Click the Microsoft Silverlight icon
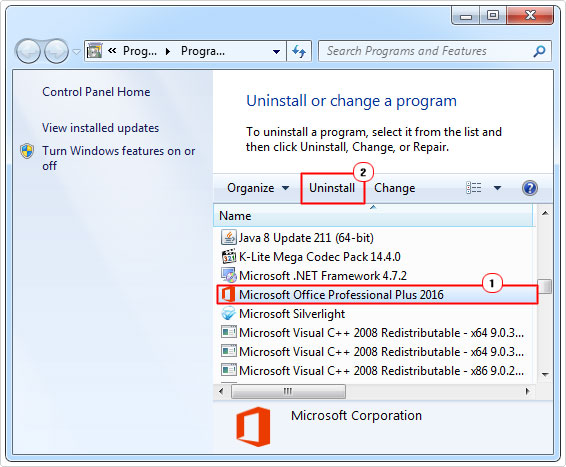Viewport: 566px width, 467px height. pyautogui.click(x=228, y=314)
